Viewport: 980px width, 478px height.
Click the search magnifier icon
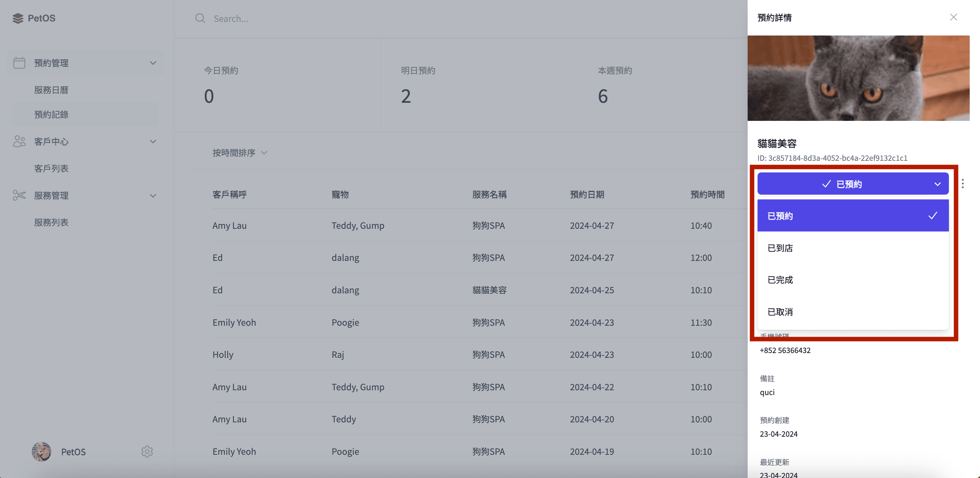point(200,18)
